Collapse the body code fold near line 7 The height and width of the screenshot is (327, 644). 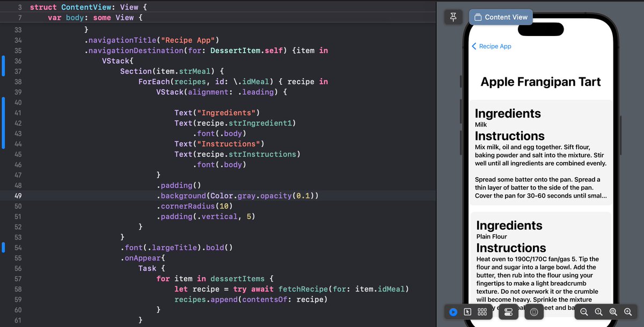tap(28, 18)
